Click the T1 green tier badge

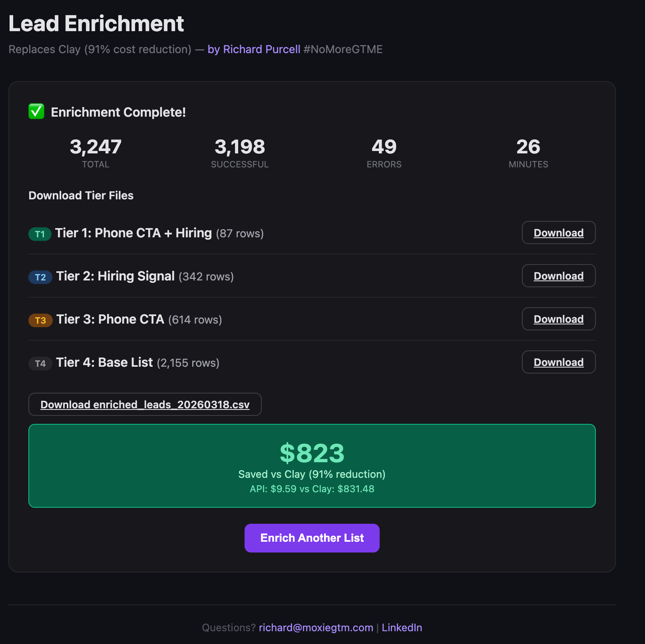coord(40,234)
